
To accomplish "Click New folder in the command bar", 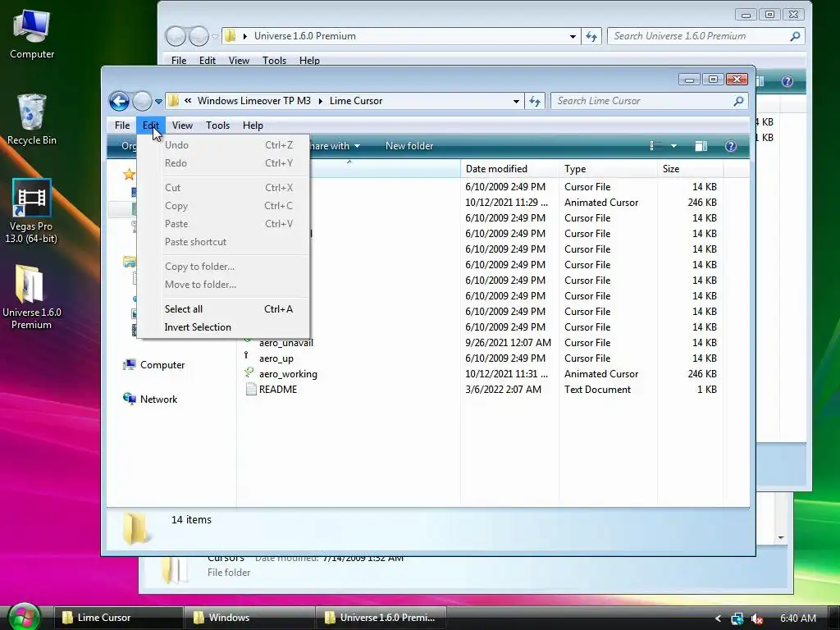I will (x=409, y=146).
